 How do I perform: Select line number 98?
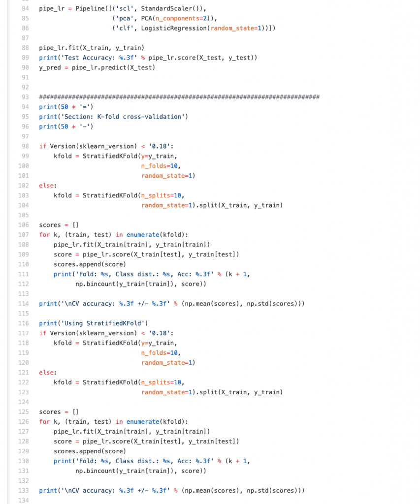tap(25, 146)
